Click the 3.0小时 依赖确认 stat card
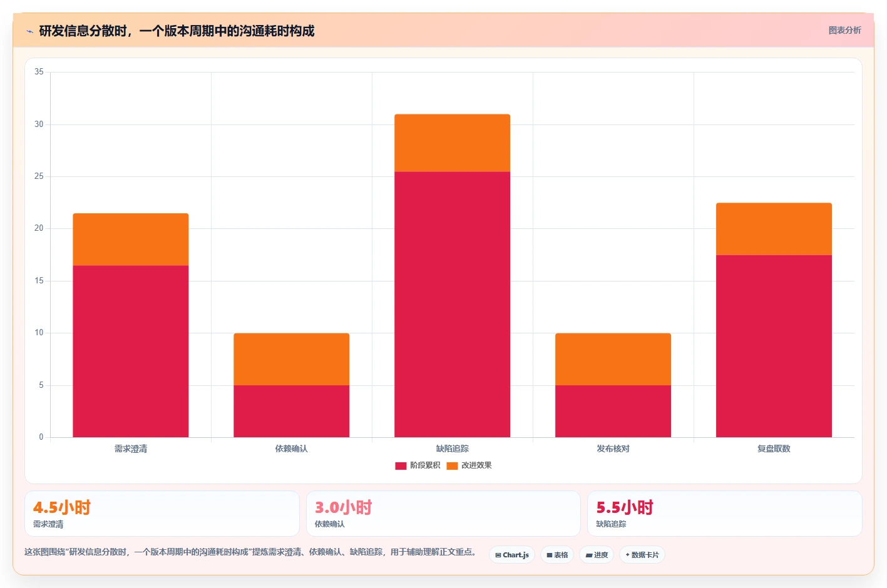This screenshot has width=887, height=588. 443,514
